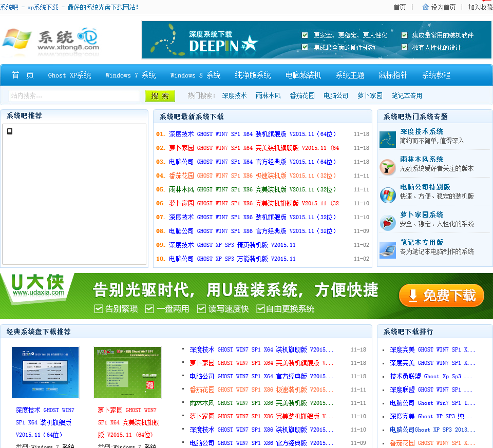This screenshot has height=448, width=493.
Task: Open the Windows 8 系统 nav item
Action: (195, 75)
